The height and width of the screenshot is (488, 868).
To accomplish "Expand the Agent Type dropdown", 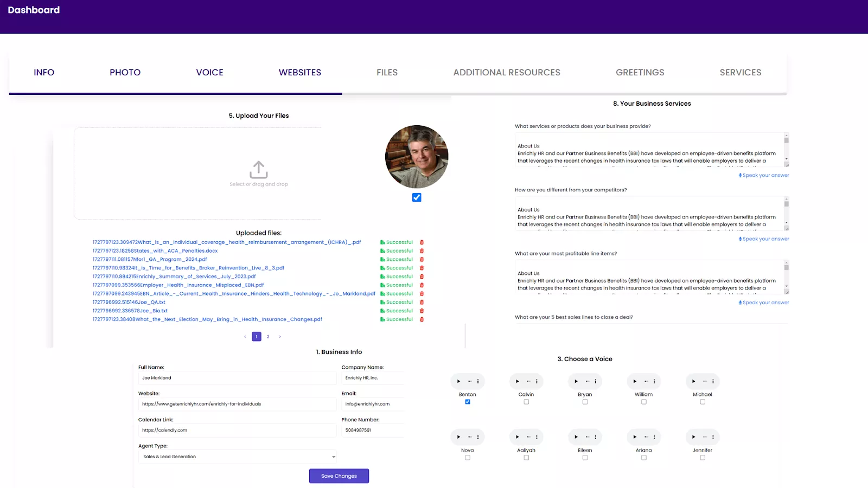I will [x=237, y=457].
